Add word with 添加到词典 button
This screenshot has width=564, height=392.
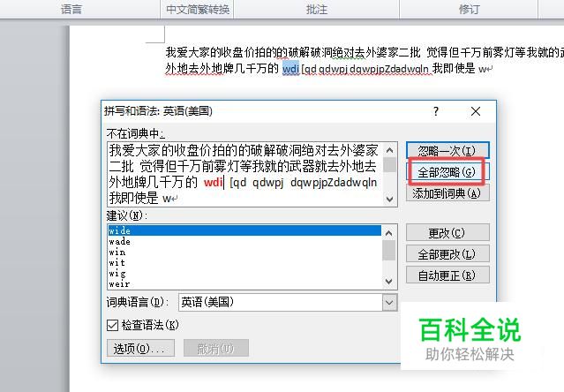[x=447, y=193]
